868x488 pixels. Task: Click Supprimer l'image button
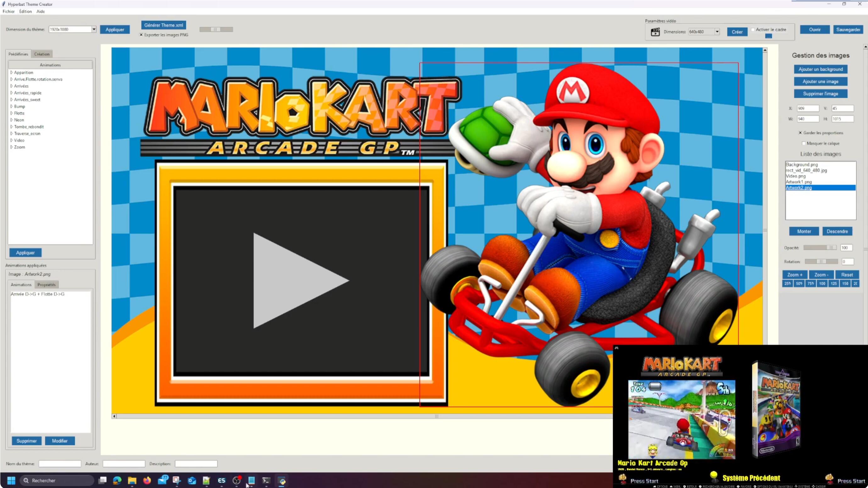coord(821,94)
